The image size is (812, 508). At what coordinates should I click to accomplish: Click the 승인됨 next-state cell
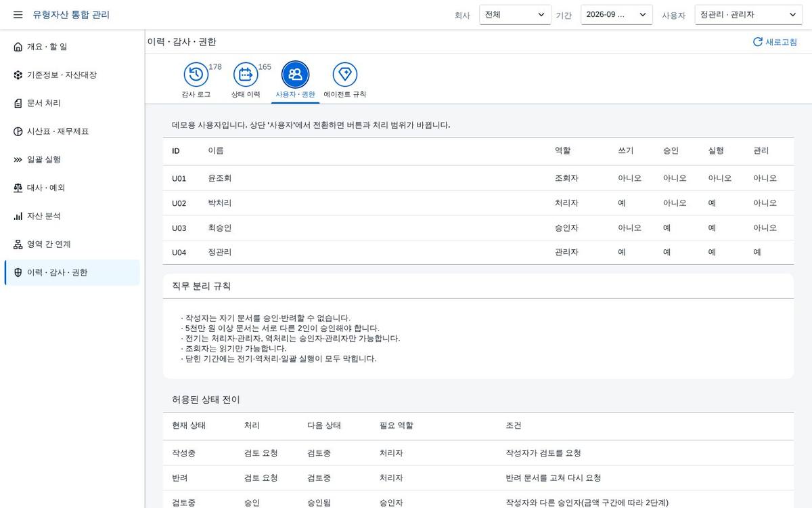[x=319, y=503]
